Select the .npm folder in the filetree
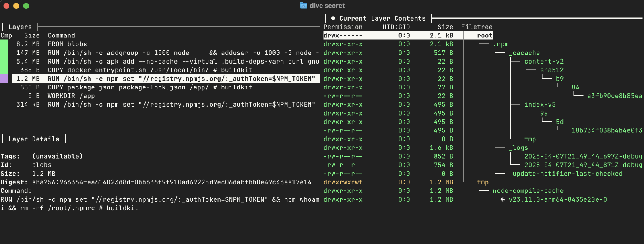The width and height of the screenshot is (644, 244). [501, 44]
